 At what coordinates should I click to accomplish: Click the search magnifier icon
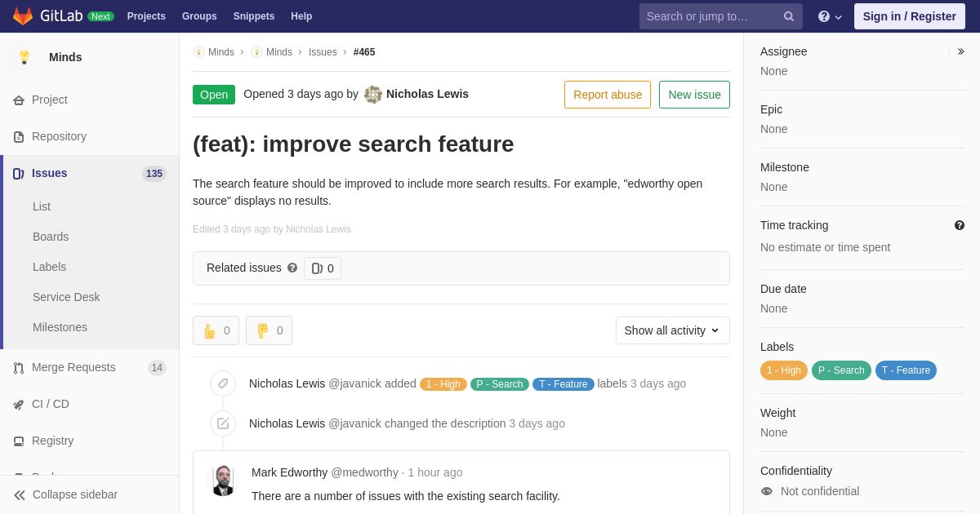click(x=789, y=16)
